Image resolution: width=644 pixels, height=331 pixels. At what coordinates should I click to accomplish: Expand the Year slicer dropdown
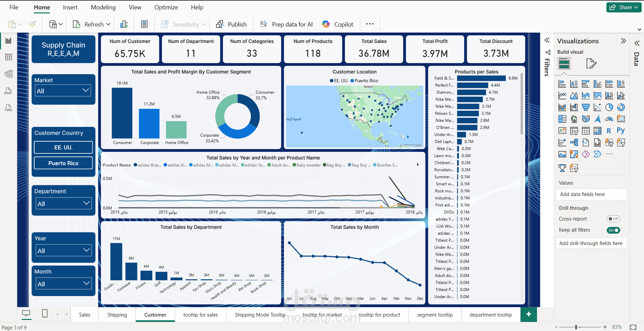tap(63, 250)
